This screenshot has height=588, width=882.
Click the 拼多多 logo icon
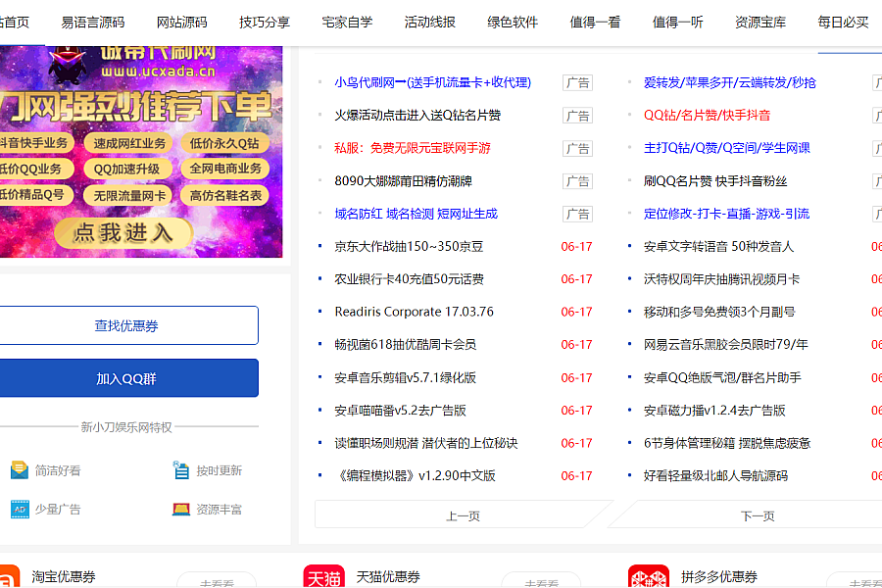[x=649, y=576]
